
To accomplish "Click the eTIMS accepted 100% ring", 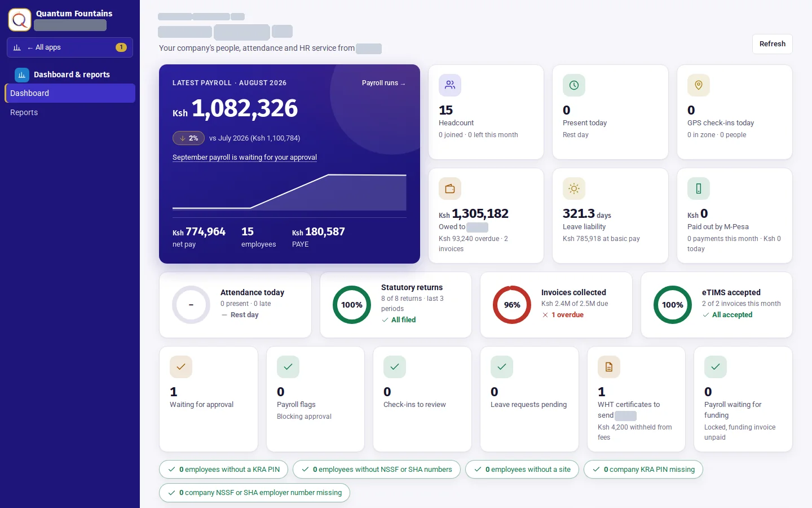I will [x=673, y=305].
